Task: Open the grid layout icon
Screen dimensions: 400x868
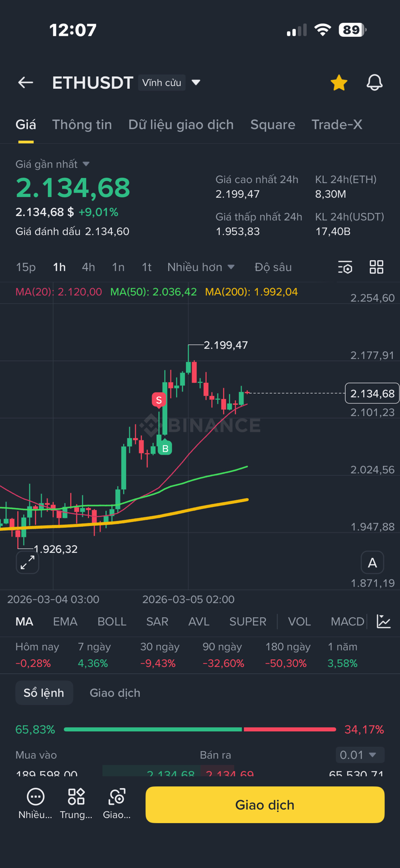Action: [376, 267]
